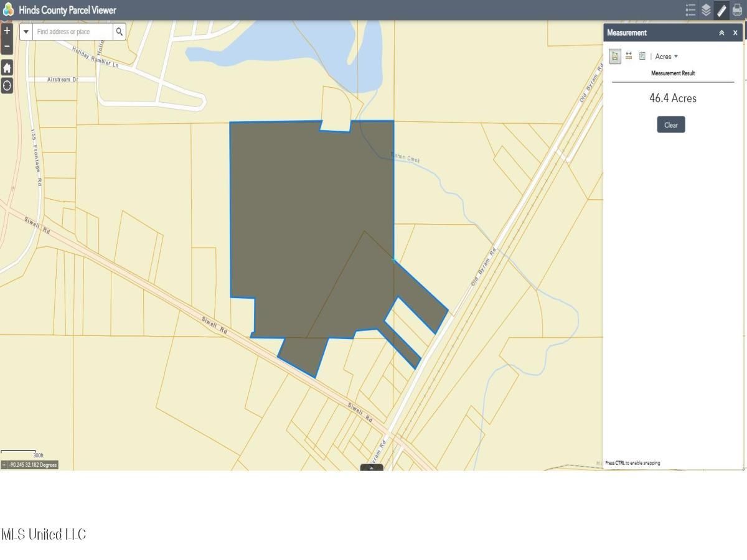Expand the bottom attribute table arrow
The width and height of the screenshot is (747, 560).
[372, 467]
